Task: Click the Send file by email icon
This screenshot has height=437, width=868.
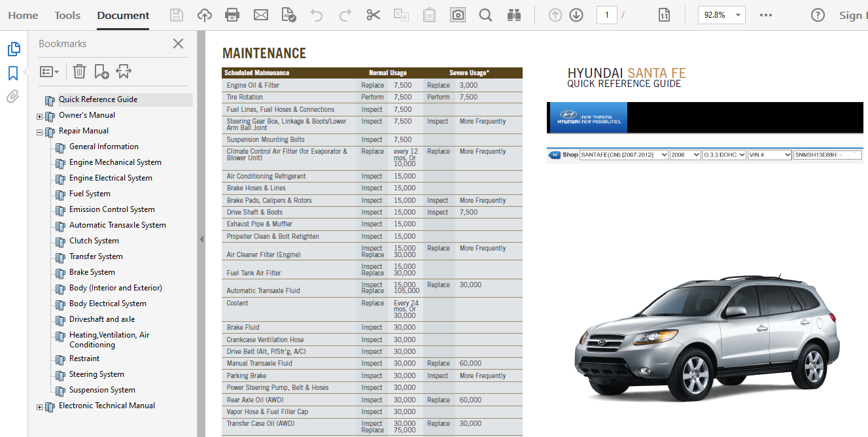Action: point(260,15)
